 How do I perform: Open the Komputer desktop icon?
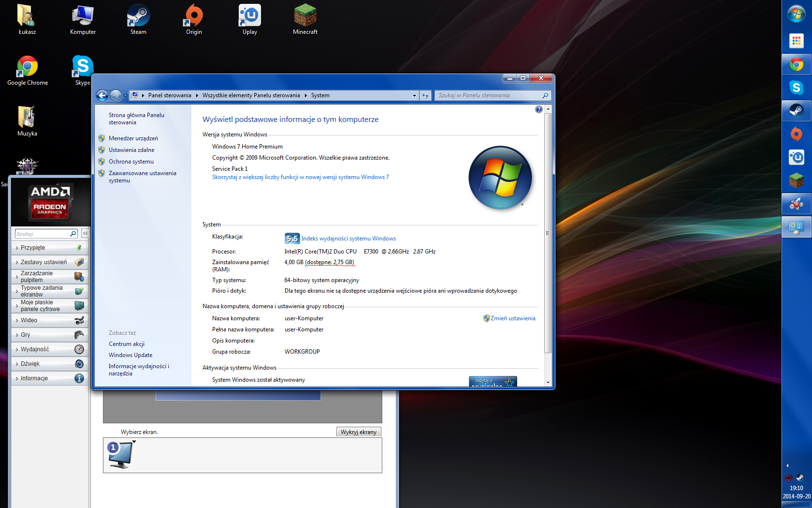83,19
